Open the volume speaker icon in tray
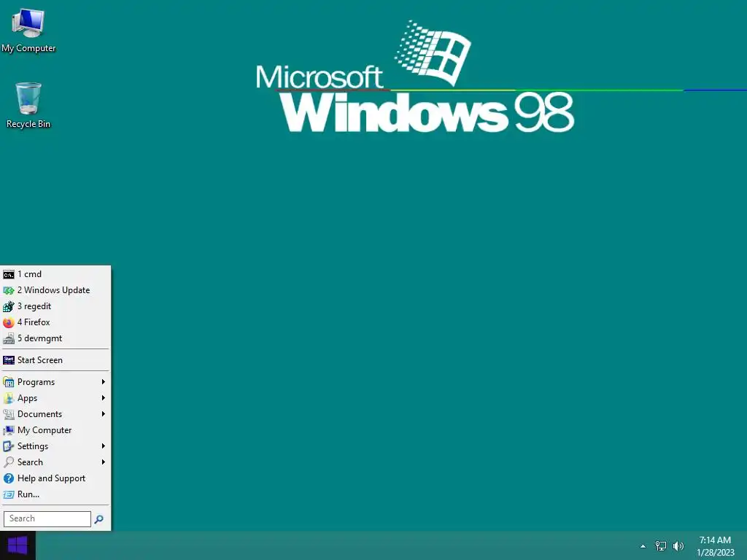Viewport: 747px width, 560px height. 678,545
